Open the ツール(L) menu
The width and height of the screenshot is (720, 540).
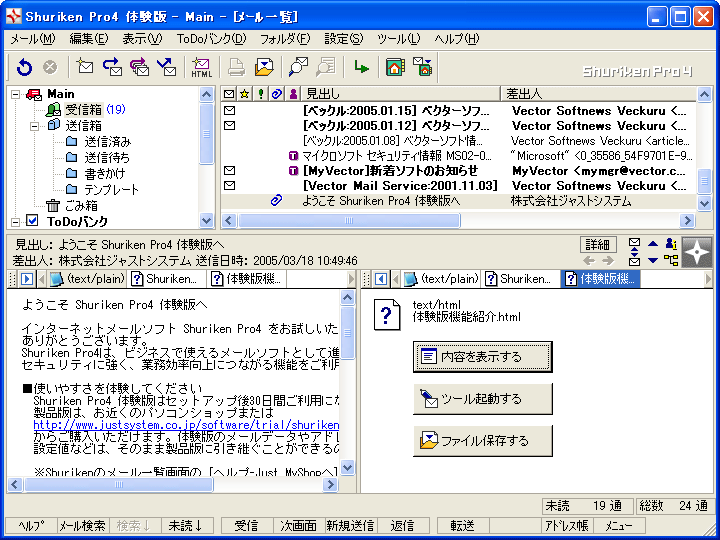[x=399, y=39]
